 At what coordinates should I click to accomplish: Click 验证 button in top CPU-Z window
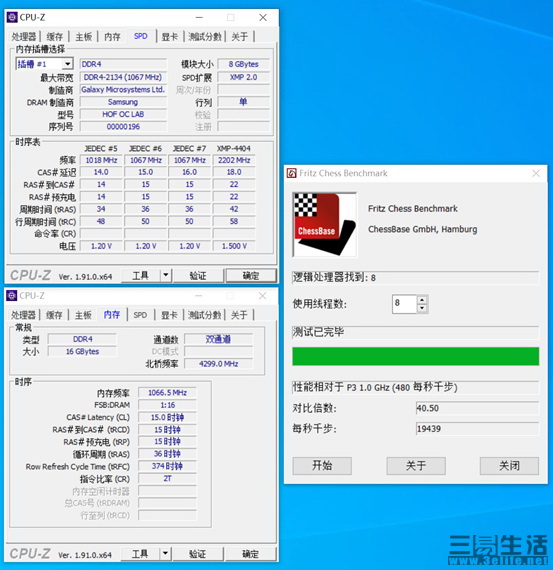(x=198, y=276)
